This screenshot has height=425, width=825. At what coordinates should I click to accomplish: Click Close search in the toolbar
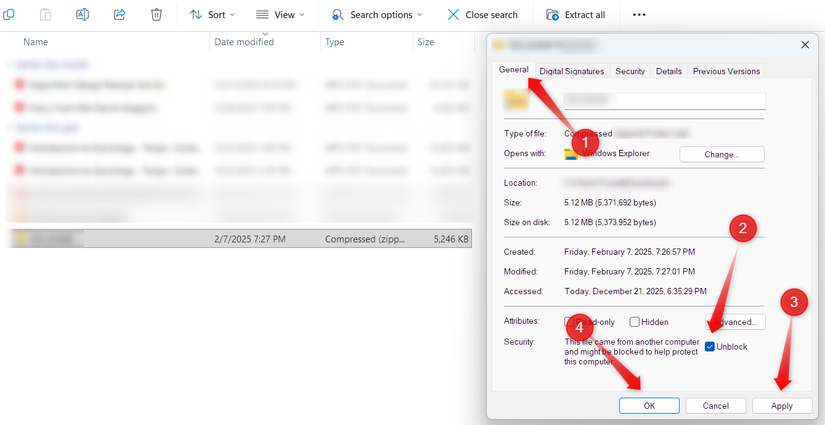[482, 15]
